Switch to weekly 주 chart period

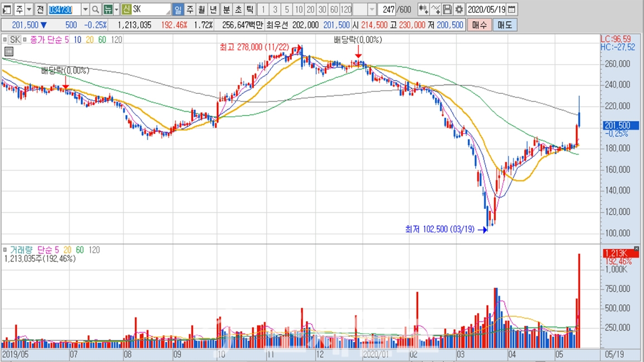tap(190, 9)
